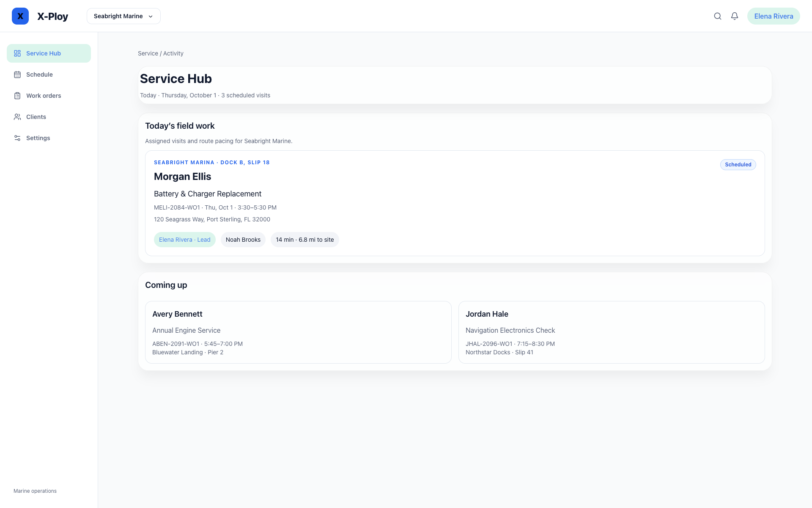Open the Avery Bennett upcoming visit card

[x=298, y=332]
